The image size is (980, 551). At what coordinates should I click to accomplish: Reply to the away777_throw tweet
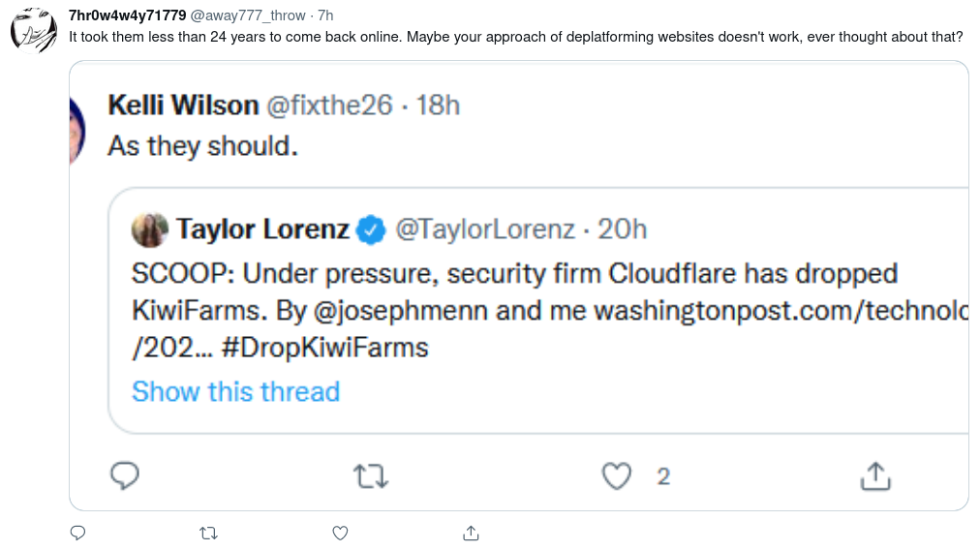coord(78,533)
